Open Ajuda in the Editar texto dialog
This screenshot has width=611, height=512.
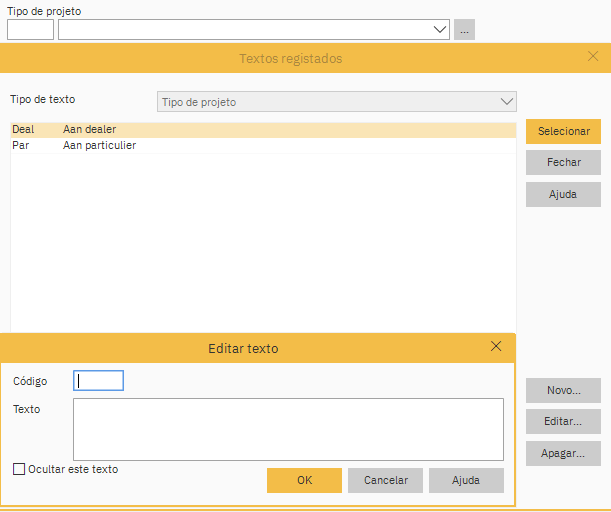(466, 481)
